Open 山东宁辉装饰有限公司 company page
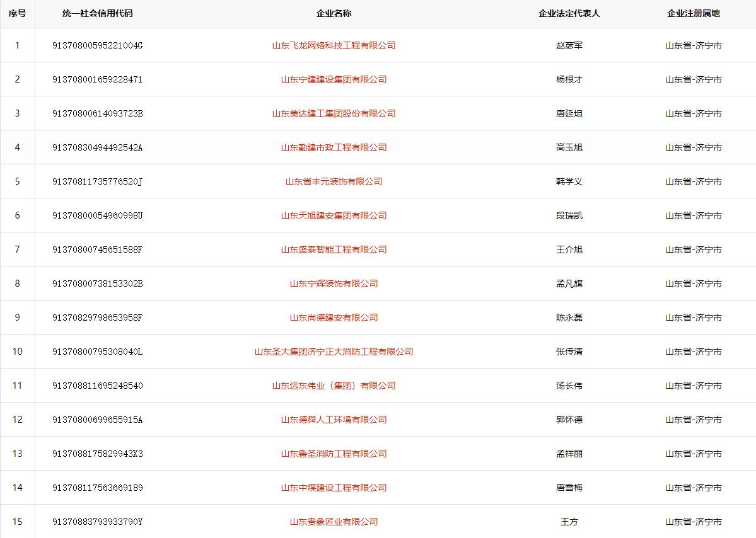756x538 pixels. [334, 283]
